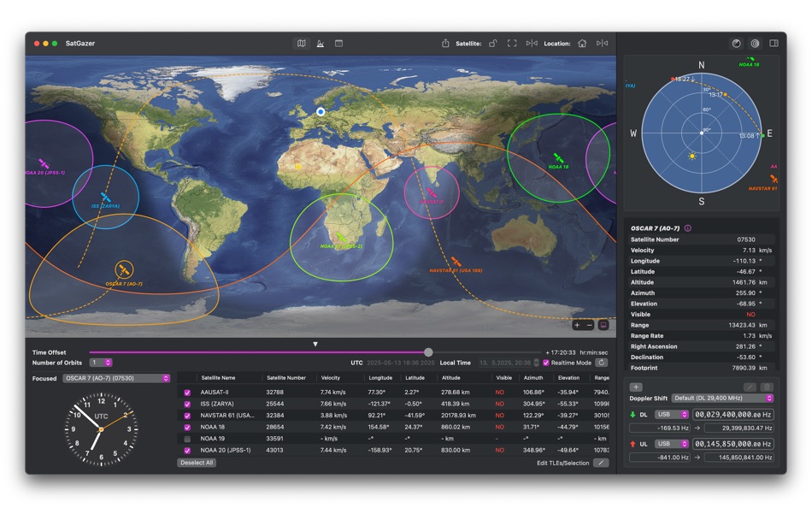
Task: Sort by Altitude column header
Action: pyautogui.click(x=450, y=378)
